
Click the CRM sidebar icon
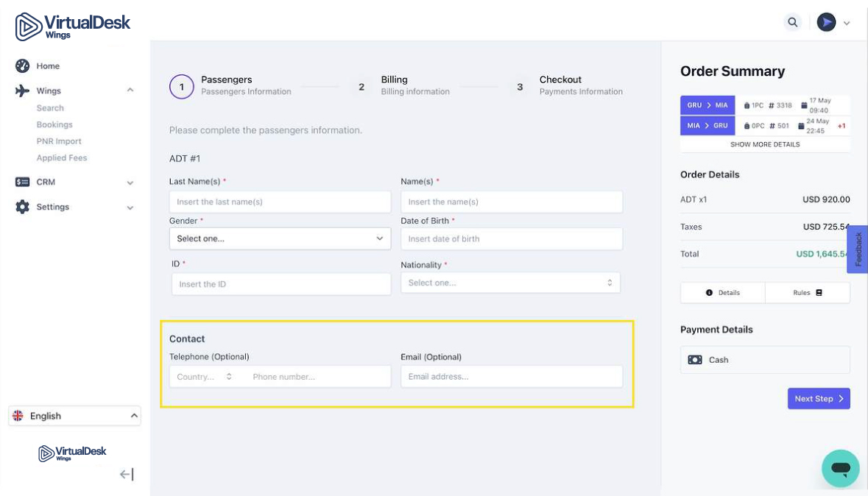(x=22, y=182)
